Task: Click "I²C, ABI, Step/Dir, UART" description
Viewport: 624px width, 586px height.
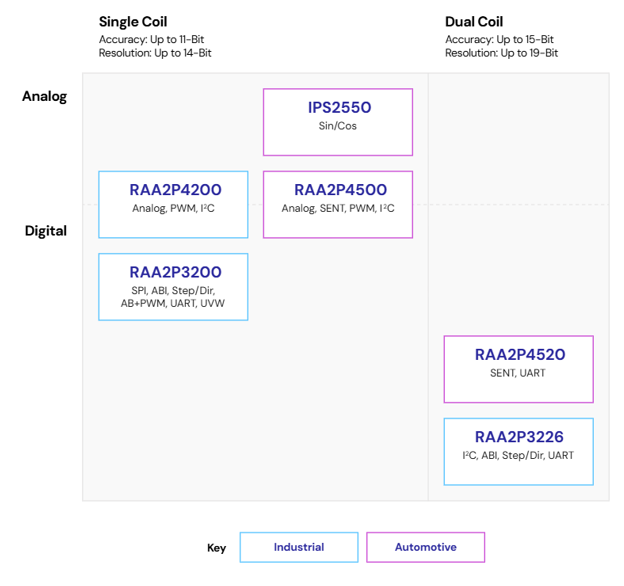Action: pos(518,455)
